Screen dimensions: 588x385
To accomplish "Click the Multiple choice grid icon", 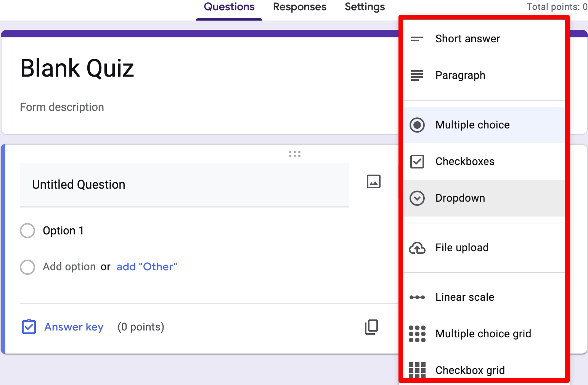I will coord(417,334).
